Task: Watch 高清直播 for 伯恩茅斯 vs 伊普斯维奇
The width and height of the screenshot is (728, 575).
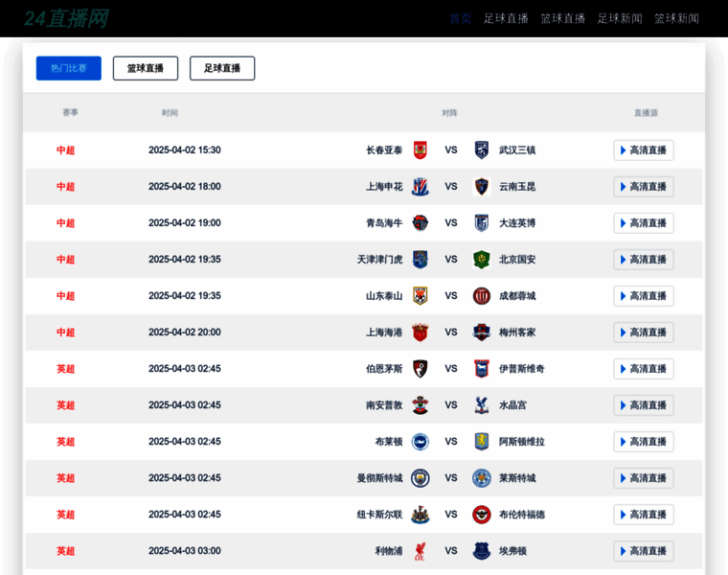Action: (x=644, y=369)
